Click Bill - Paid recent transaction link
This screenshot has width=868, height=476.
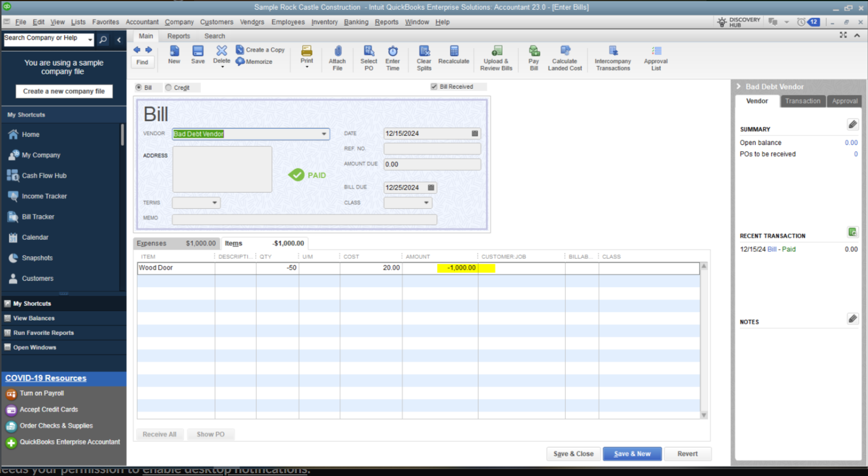(x=781, y=249)
